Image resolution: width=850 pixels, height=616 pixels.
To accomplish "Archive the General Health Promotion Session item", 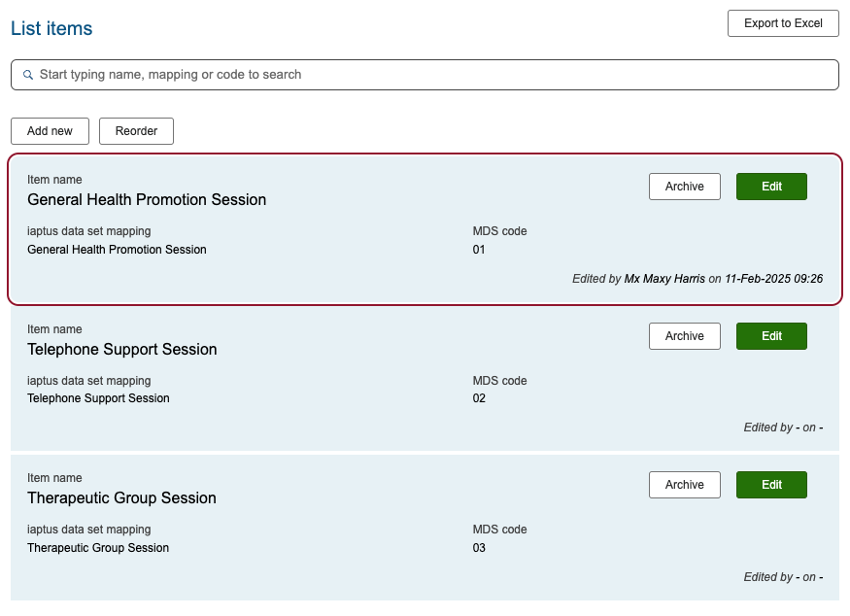I will coord(684,187).
